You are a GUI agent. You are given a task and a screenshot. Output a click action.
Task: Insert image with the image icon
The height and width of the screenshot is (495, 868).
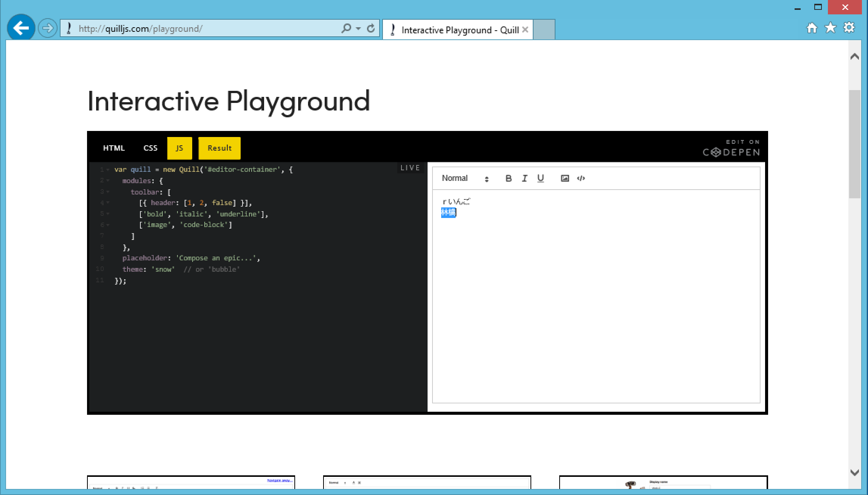pos(565,178)
